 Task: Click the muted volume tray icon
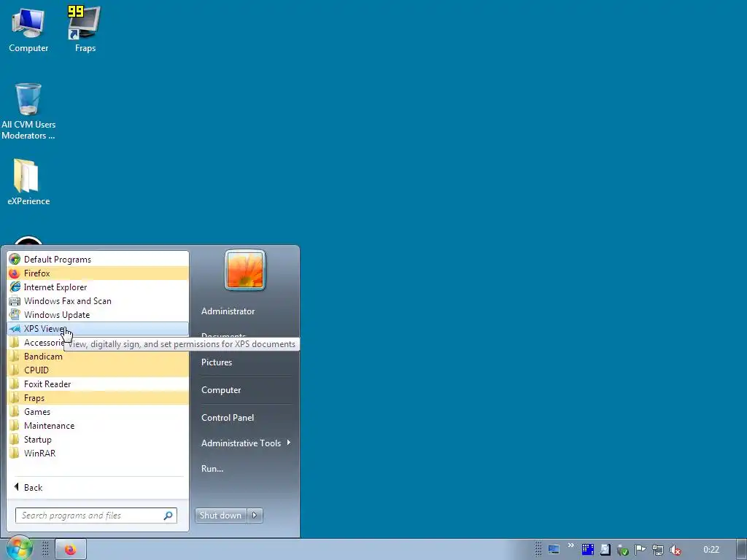pyautogui.click(x=675, y=551)
